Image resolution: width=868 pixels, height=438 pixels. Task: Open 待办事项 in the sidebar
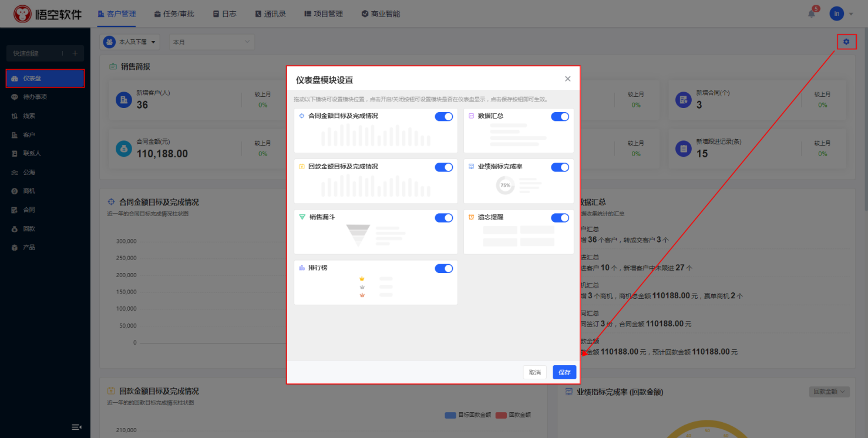(35, 97)
